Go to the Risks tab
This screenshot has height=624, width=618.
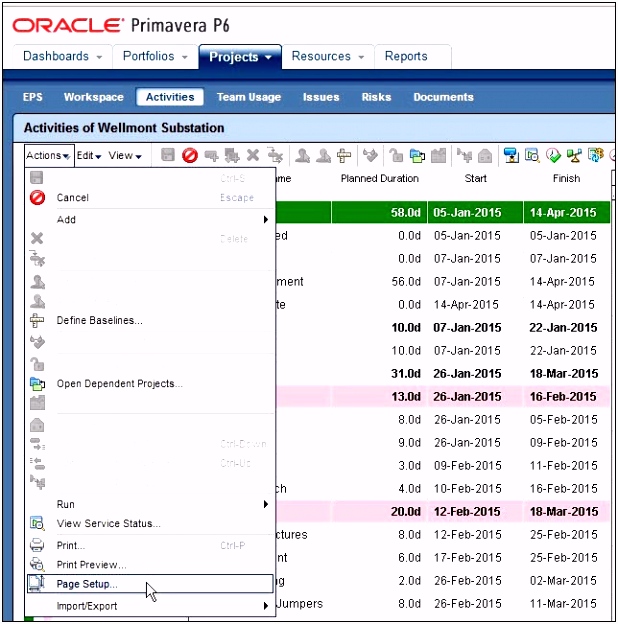pyautogui.click(x=376, y=97)
